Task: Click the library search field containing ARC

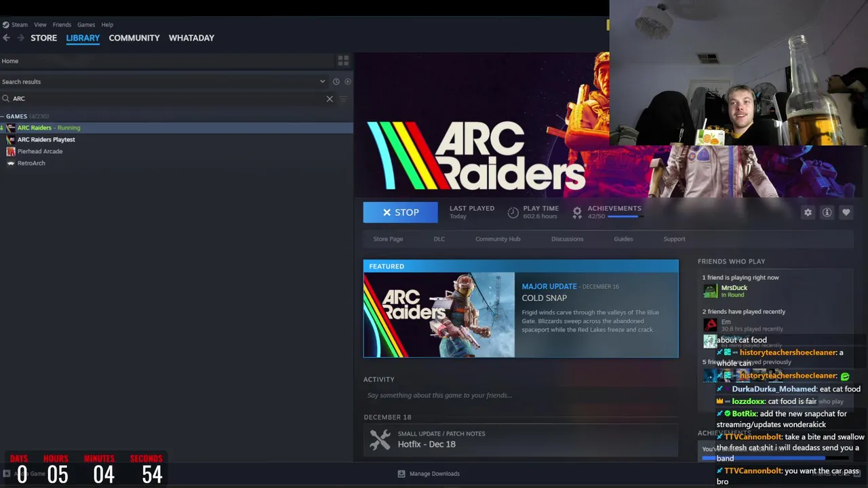Action: click(x=168, y=99)
